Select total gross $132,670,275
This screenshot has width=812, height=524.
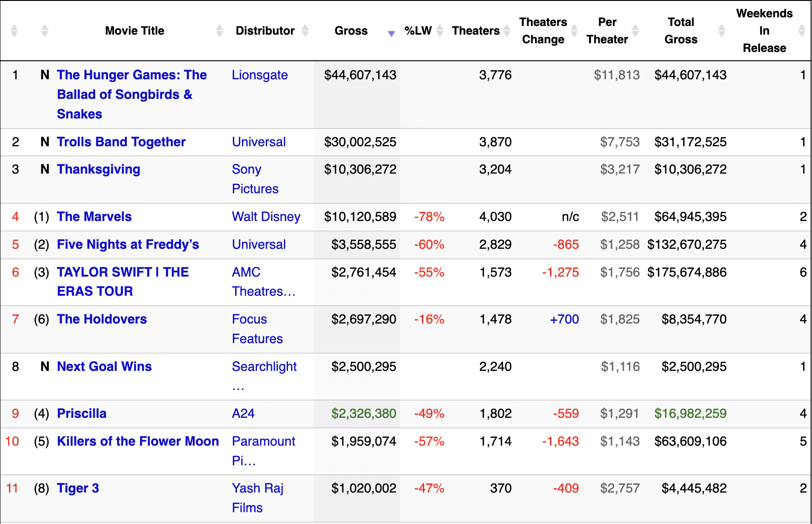687,245
